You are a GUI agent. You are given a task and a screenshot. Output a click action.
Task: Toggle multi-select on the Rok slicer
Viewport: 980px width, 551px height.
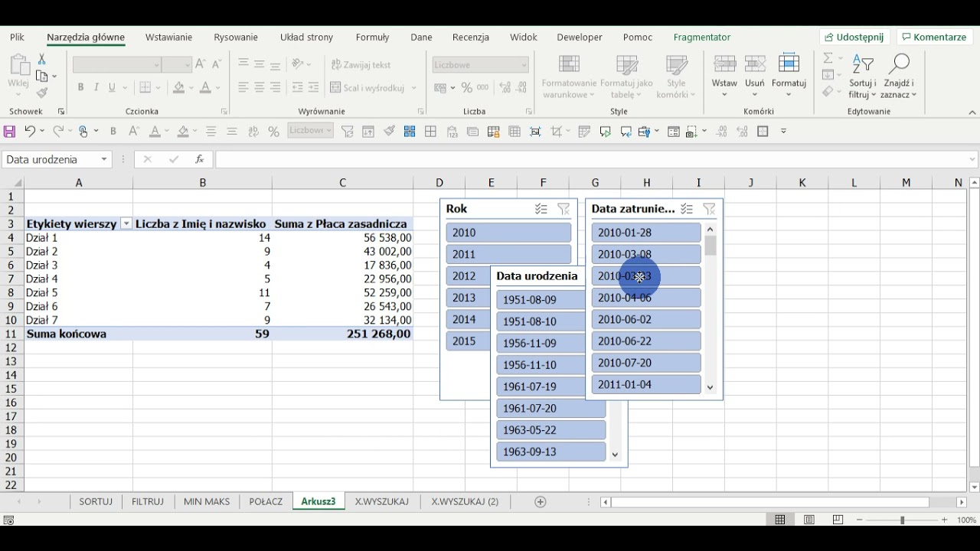click(x=541, y=209)
